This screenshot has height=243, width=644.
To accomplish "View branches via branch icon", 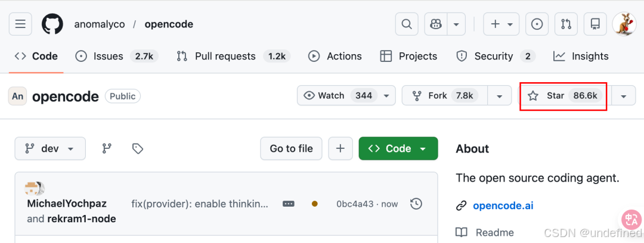I will (x=107, y=148).
